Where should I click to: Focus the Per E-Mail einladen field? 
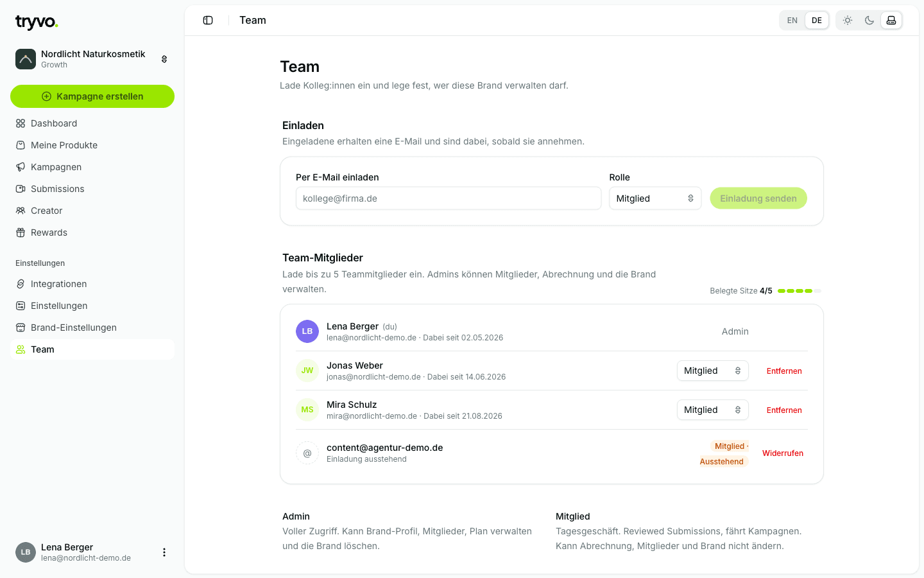tap(449, 198)
